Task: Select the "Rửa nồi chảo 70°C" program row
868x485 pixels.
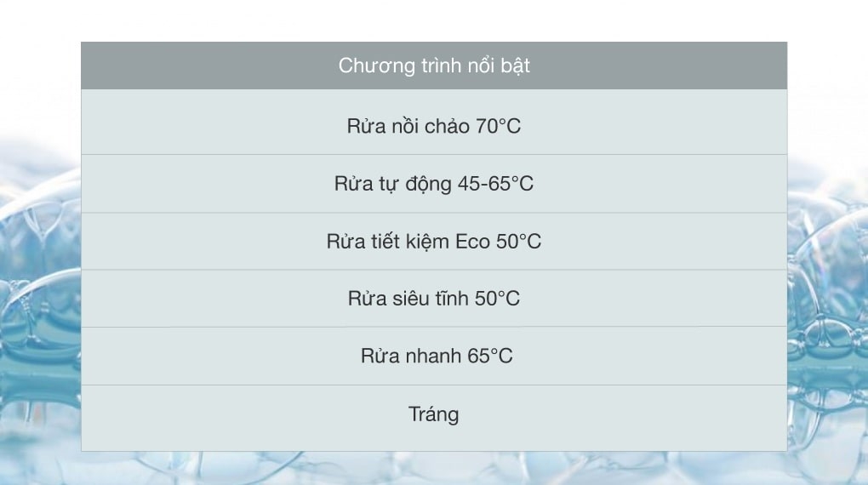Action: (x=434, y=127)
